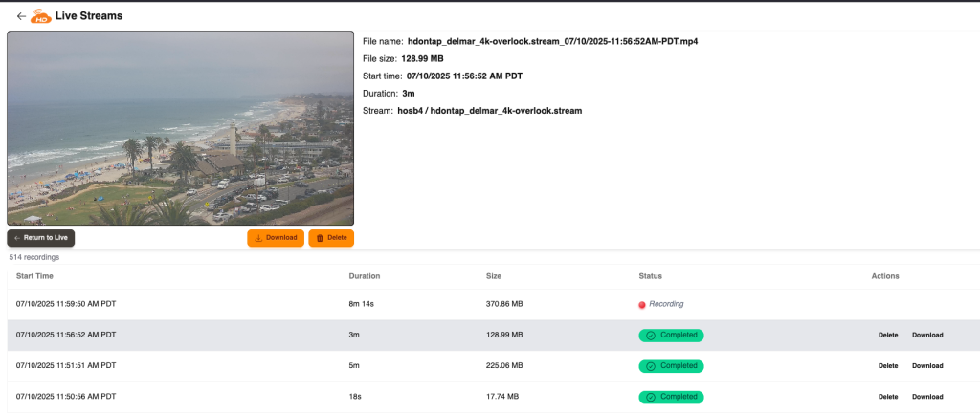The image size is (980, 413).
Task: Click the beach video preview thumbnail
Action: (x=181, y=128)
